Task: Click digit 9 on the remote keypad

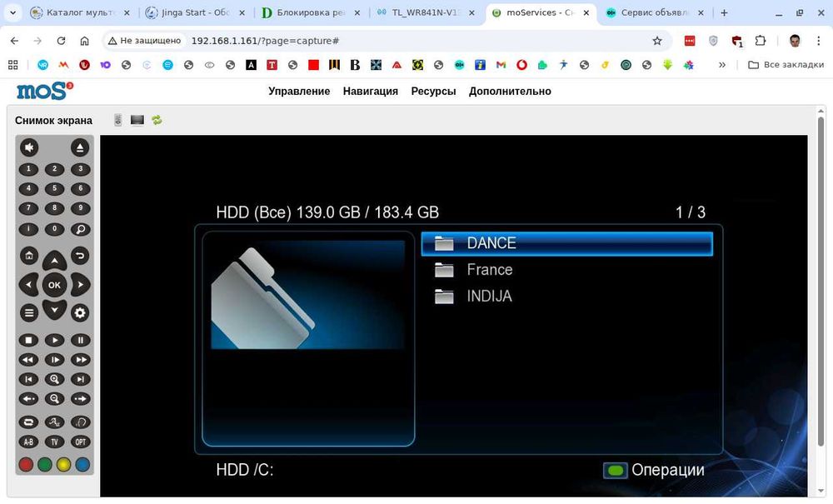Action: coord(80,208)
